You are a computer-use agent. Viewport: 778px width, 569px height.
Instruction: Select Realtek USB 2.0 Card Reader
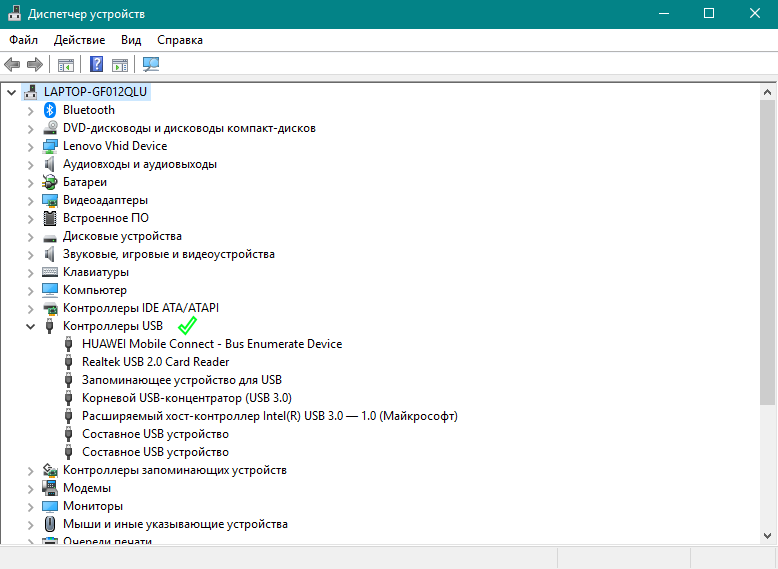click(155, 362)
